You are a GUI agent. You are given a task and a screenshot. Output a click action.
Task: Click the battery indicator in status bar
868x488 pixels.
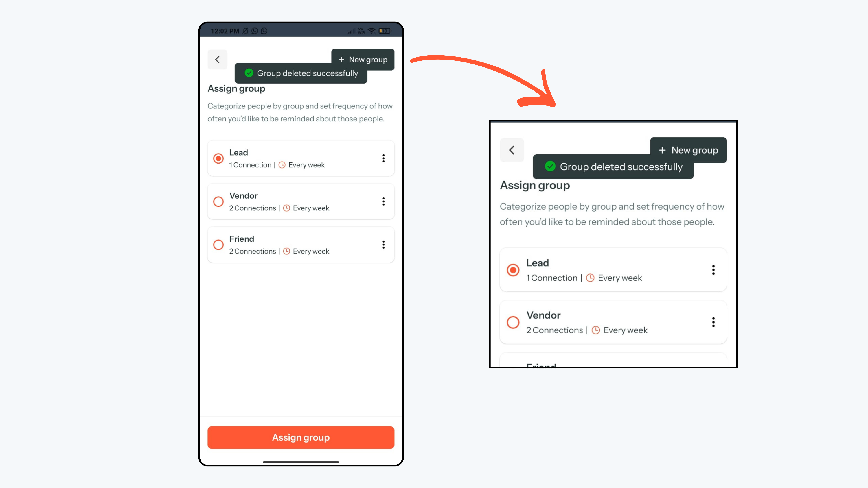coord(385,31)
